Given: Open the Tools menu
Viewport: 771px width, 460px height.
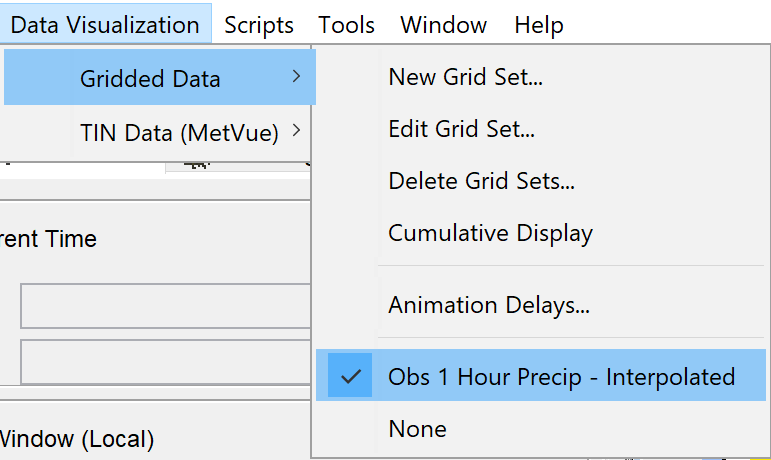Looking at the screenshot, I should click(x=346, y=24).
